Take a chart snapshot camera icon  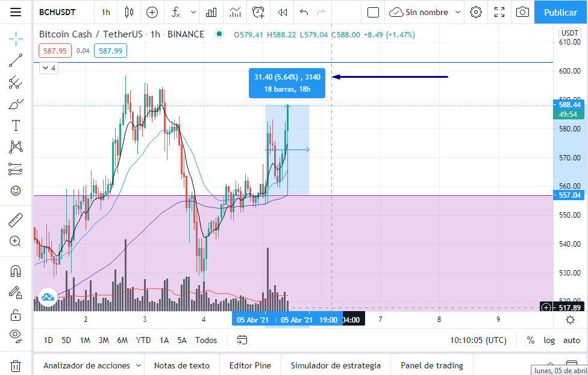[522, 12]
